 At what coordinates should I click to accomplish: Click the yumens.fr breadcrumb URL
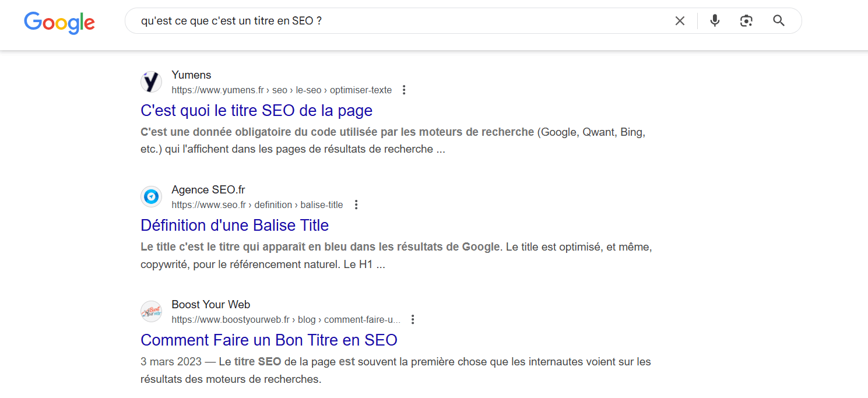282,90
